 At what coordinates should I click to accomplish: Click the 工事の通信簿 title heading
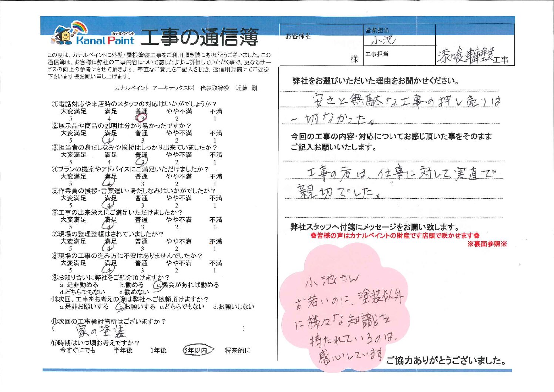click(x=199, y=37)
